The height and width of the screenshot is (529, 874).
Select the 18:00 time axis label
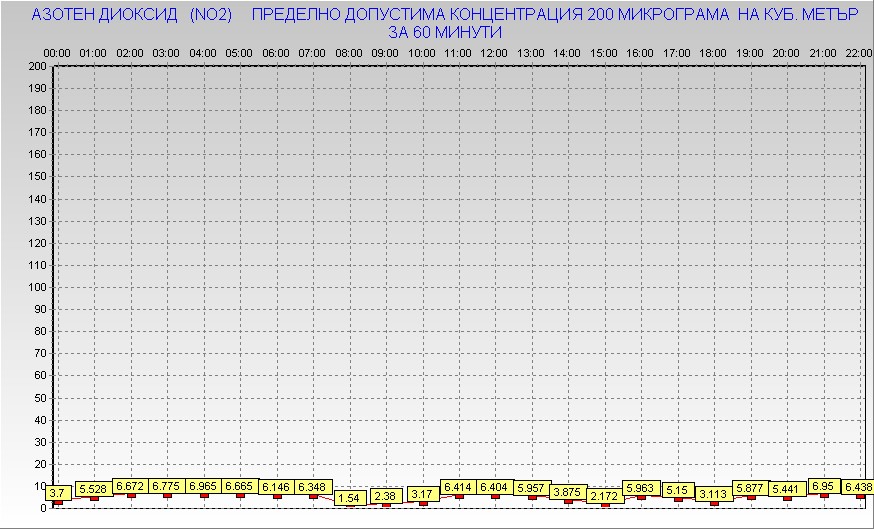click(713, 53)
